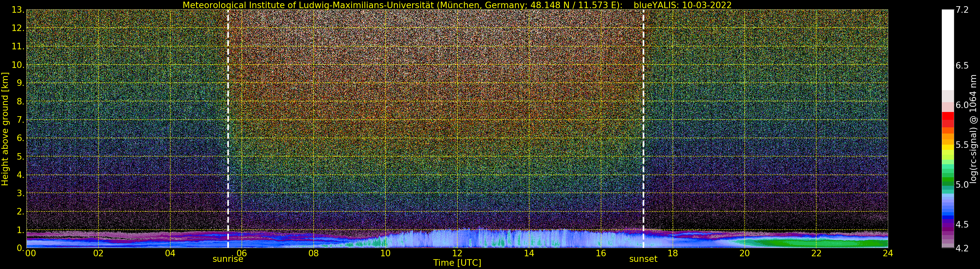Click the time tick label '04'
980x269 pixels.
click(170, 253)
